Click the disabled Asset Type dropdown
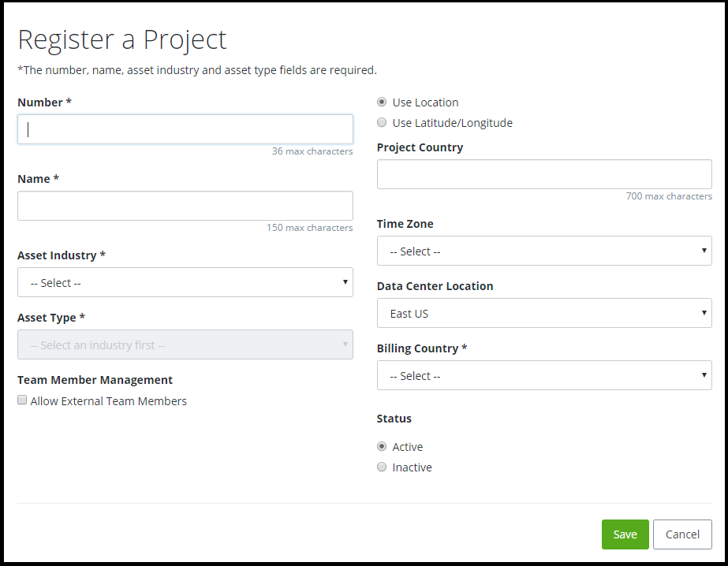Screen dimensions: 728x566 click(185, 344)
